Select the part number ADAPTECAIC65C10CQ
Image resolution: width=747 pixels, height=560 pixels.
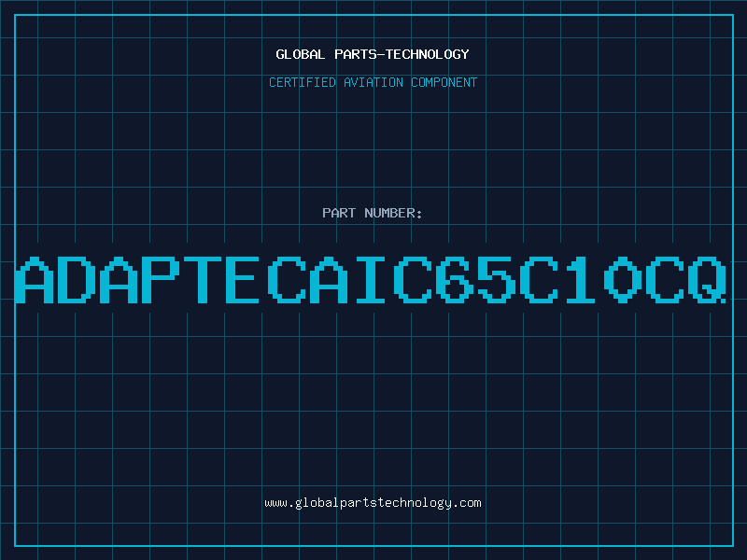pos(371,280)
